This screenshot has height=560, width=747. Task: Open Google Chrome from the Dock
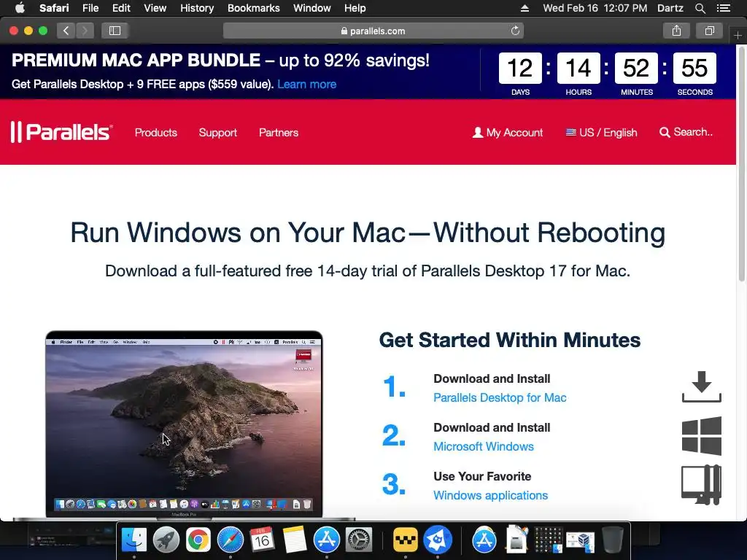198,540
